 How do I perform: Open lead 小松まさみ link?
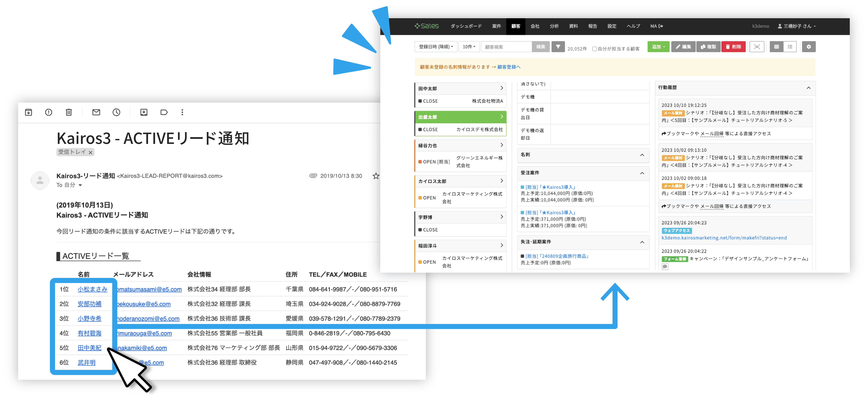click(x=92, y=289)
